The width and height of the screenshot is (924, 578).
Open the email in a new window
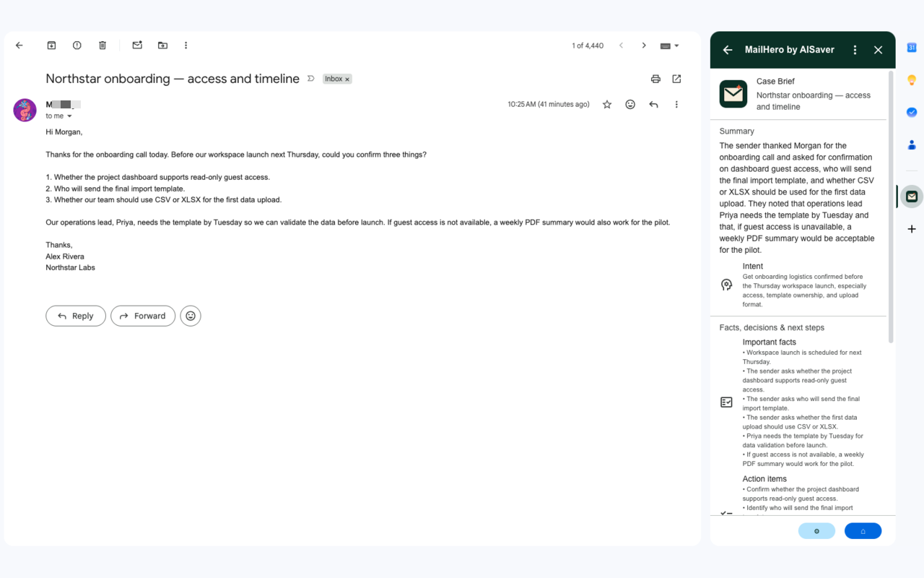point(676,79)
